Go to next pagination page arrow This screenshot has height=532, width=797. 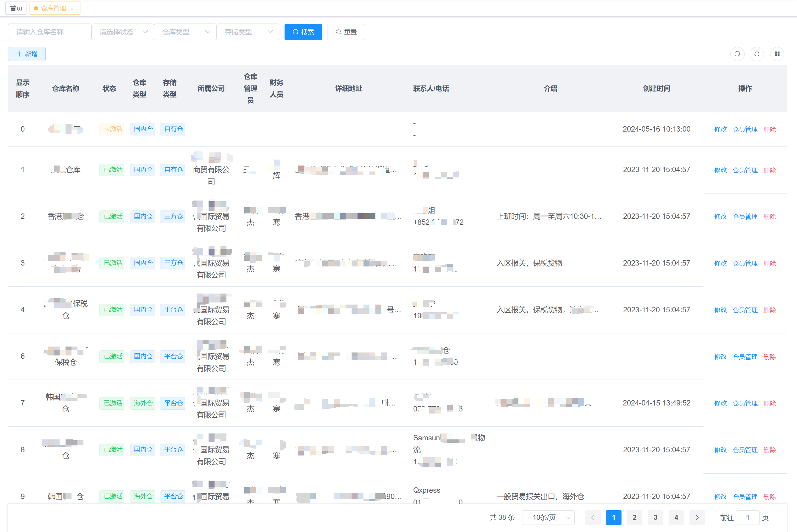[x=697, y=517]
